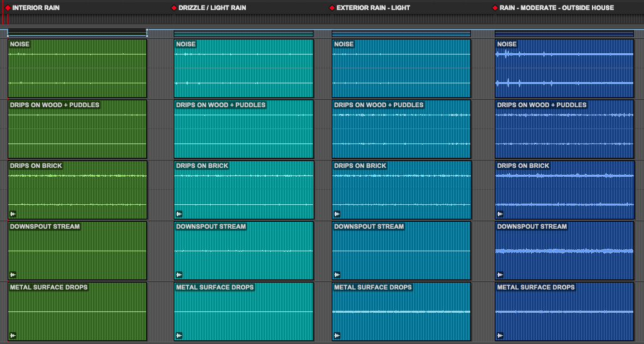Select Drips On Wood + Puddles under Drizzle / Light Rain
Viewport: 644px width, 344px height.
(x=243, y=129)
